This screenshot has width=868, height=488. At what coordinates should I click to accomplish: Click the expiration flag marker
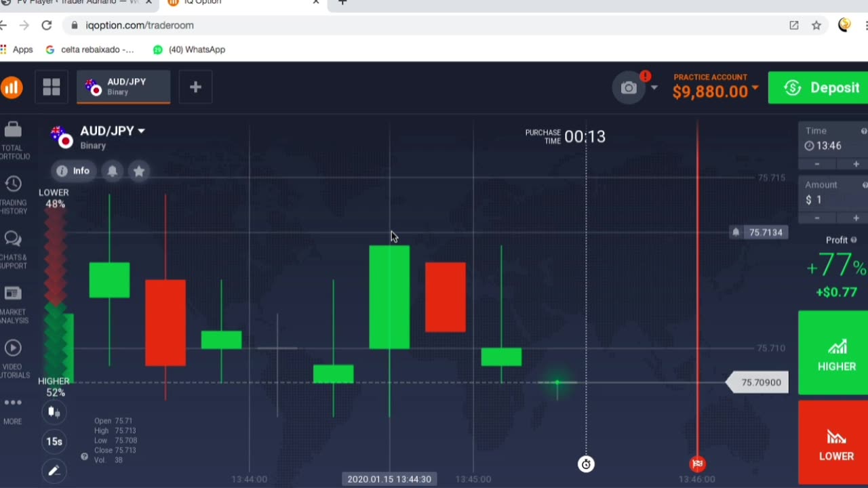tap(697, 464)
